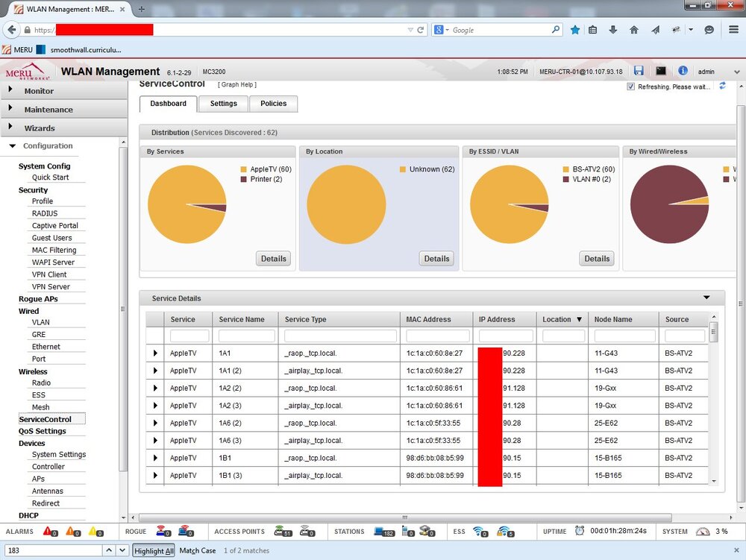Open the Graph Help link
This screenshot has height=560, width=746.
(x=237, y=84)
